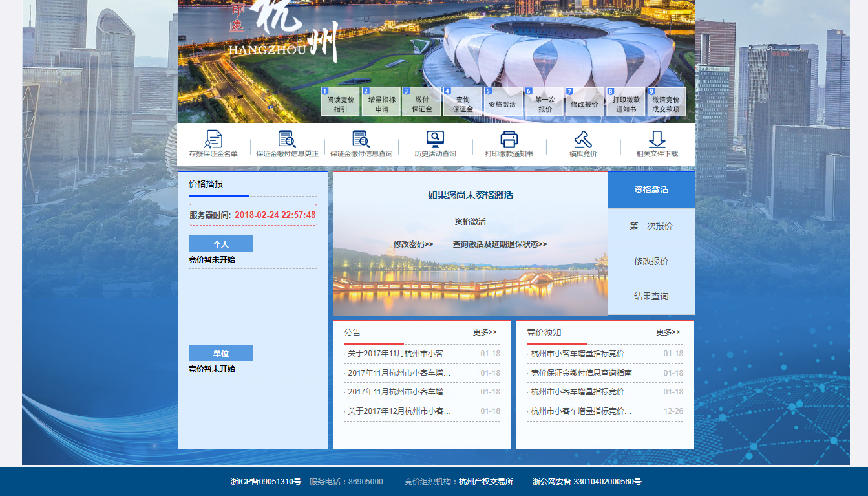Switch to the 第一次报价 side tab
The image size is (868, 496).
coord(651,226)
